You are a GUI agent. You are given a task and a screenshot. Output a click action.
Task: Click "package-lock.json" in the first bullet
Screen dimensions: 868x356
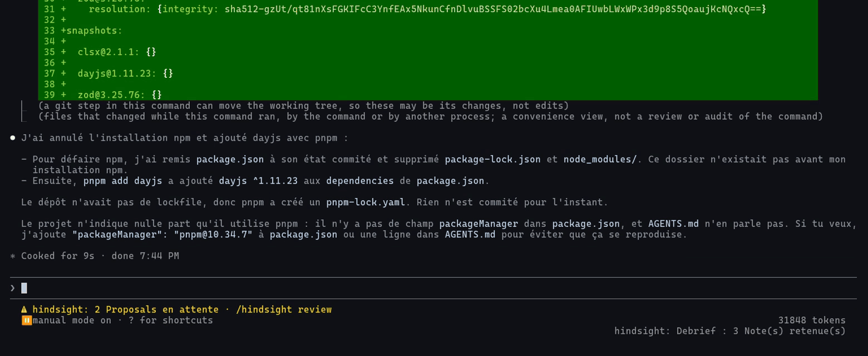pyautogui.click(x=492, y=160)
